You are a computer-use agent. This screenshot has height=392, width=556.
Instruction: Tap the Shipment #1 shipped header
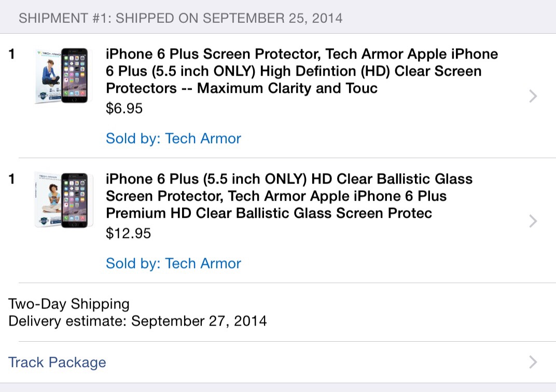coord(180,18)
